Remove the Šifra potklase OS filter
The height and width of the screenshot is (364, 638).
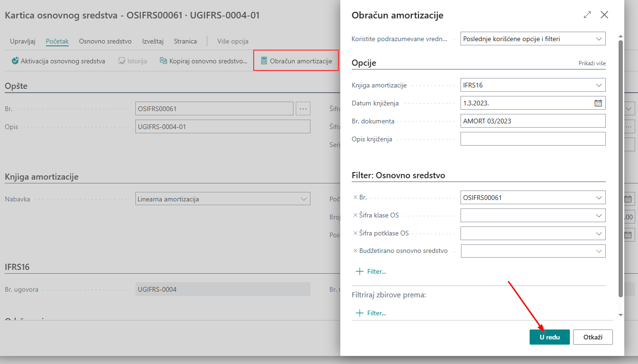point(355,233)
